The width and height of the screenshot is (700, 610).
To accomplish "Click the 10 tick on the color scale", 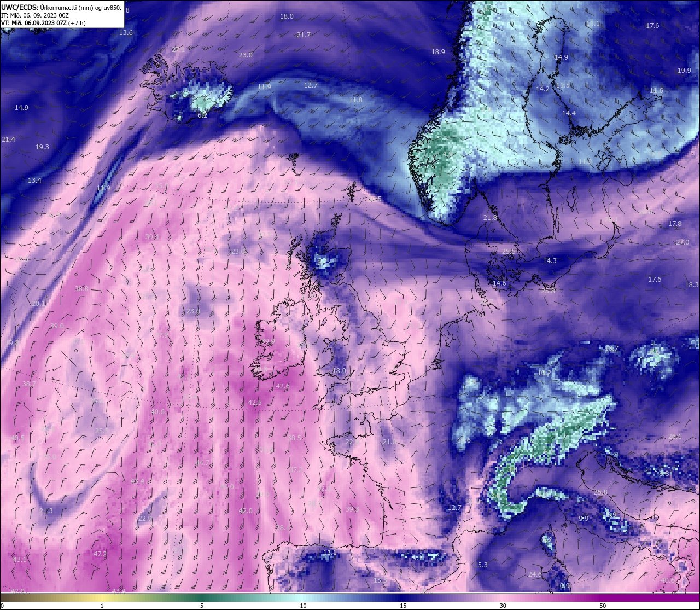I will click(x=302, y=606).
